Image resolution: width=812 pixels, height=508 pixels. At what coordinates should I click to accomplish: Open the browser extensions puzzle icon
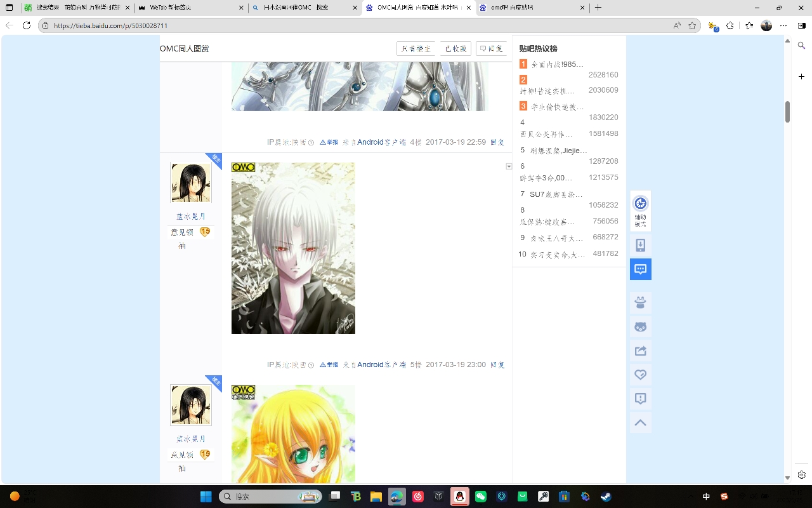730,25
